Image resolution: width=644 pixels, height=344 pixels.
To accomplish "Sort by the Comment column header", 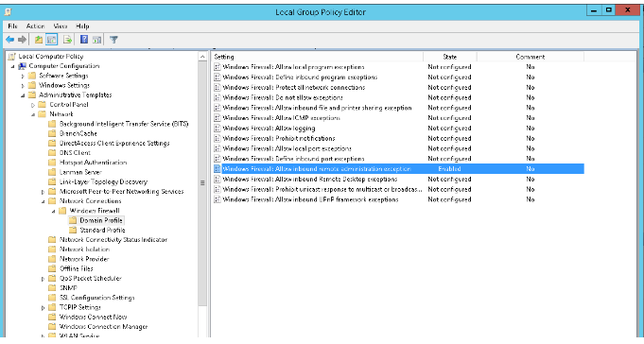I will click(531, 57).
